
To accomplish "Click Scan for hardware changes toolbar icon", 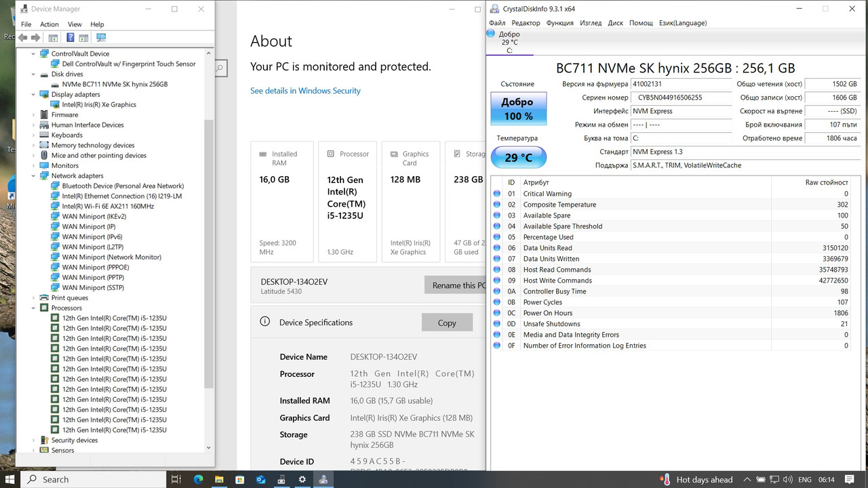I will [x=101, y=38].
